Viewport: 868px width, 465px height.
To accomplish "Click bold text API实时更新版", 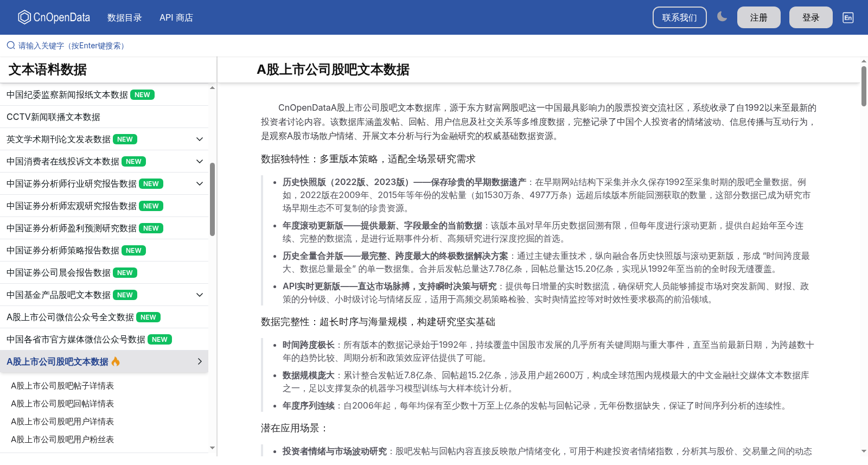I will pos(311,286).
